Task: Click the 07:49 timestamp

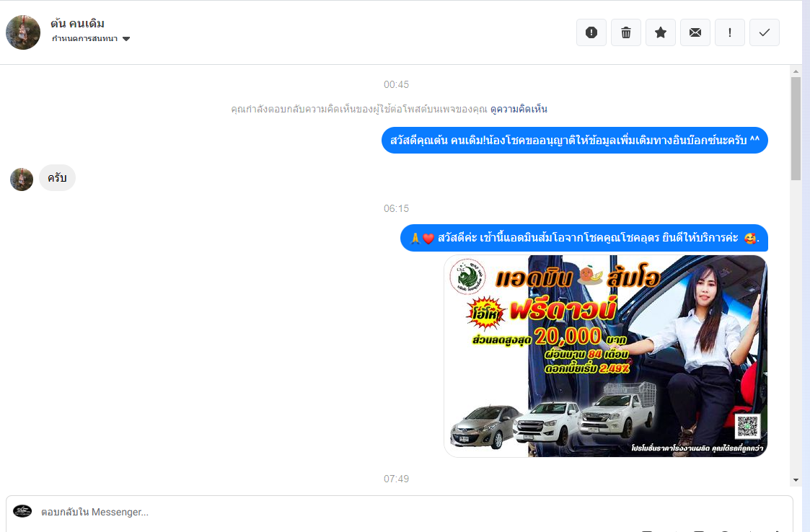Action: [x=396, y=479]
